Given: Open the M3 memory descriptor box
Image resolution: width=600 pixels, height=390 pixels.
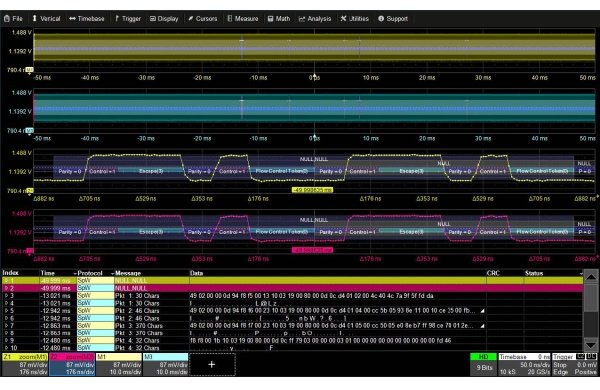Looking at the screenshot, I should tap(165, 364).
